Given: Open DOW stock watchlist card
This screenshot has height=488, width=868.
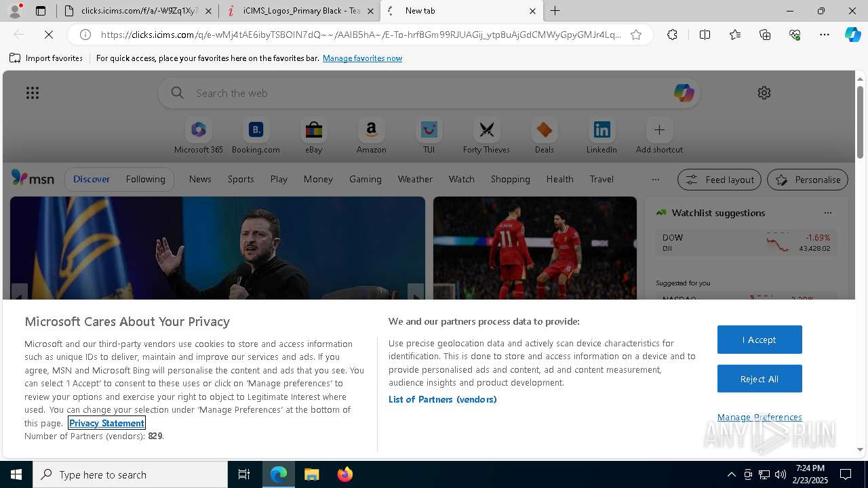Looking at the screenshot, I should (746, 243).
